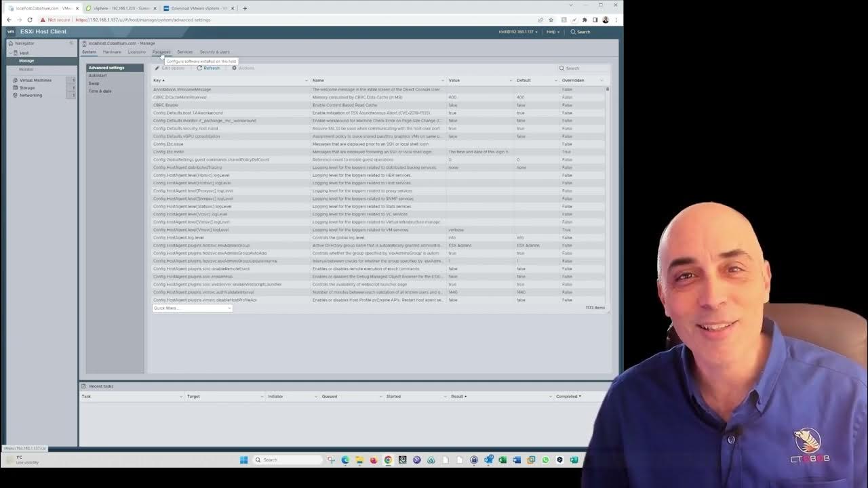Open the Autostart settings section
This screenshot has height=488, width=868.
click(x=98, y=75)
